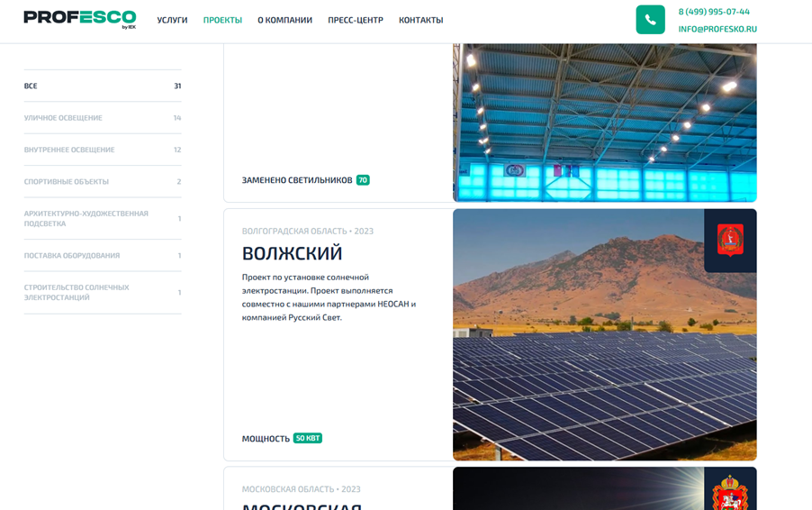Click the Moscow region coat of arms

730,493
